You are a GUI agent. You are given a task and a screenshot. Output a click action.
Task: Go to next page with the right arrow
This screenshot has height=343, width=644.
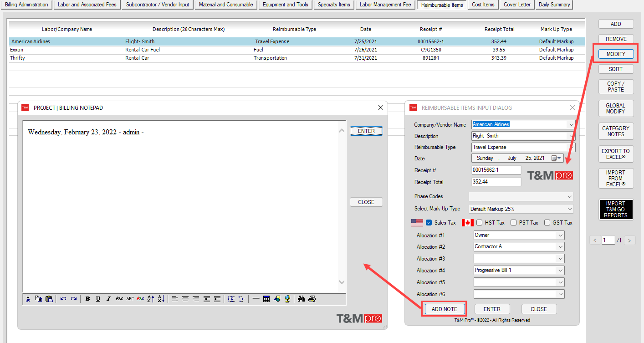629,240
